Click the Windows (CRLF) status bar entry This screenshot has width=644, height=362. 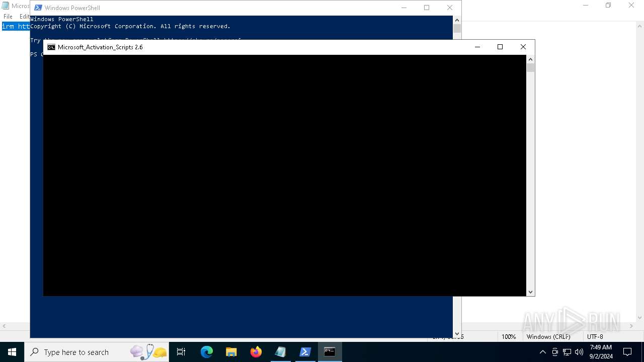point(548,337)
